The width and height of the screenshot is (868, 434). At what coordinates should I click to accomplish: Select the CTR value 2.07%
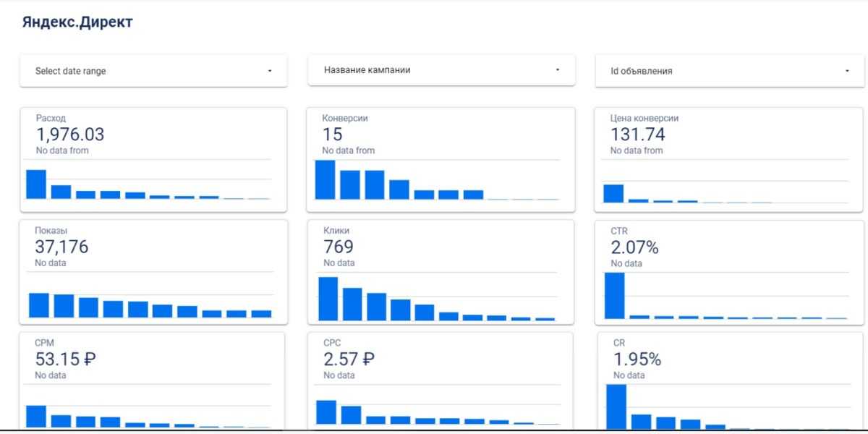click(x=634, y=247)
